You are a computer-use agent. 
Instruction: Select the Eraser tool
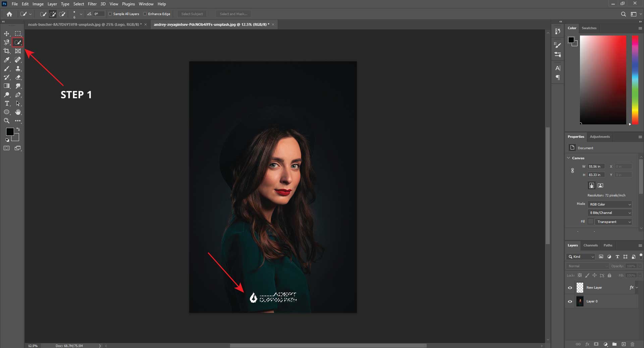point(18,77)
